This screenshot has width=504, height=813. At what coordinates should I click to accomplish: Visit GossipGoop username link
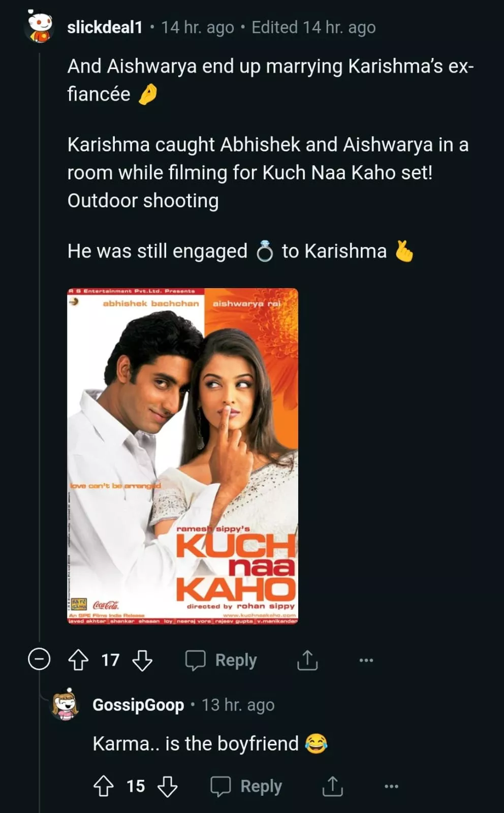coord(138,705)
